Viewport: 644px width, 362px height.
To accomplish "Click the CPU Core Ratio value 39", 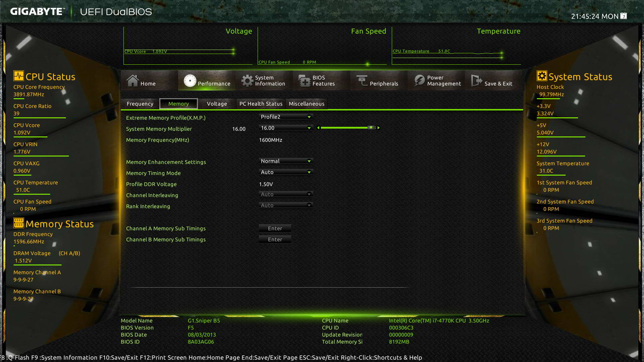I will pos(16,113).
